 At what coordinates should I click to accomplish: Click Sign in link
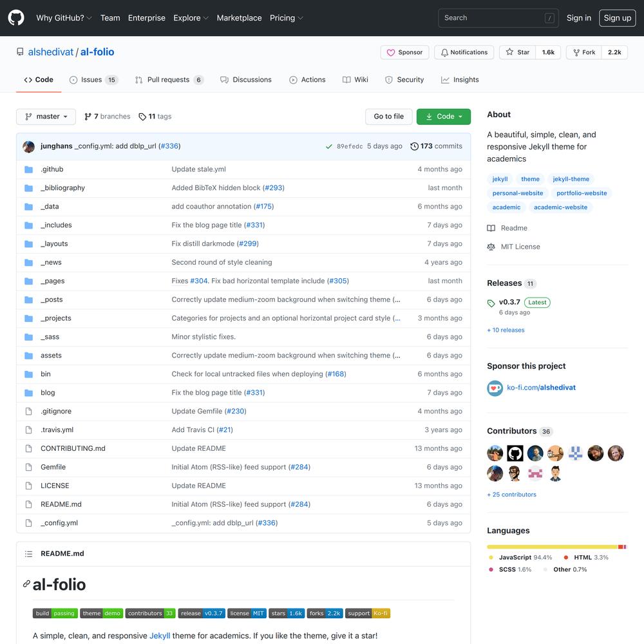pos(579,18)
